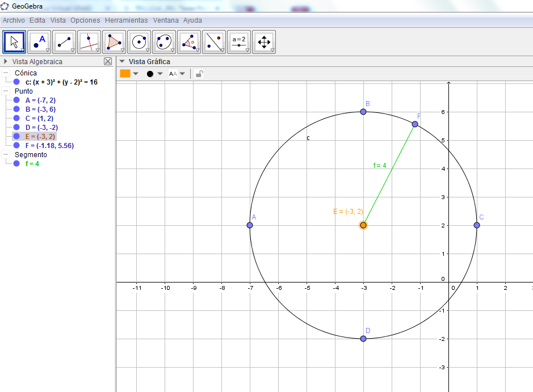Collapse the Punto tree node
The width and height of the screenshot is (533, 392).
point(6,91)
